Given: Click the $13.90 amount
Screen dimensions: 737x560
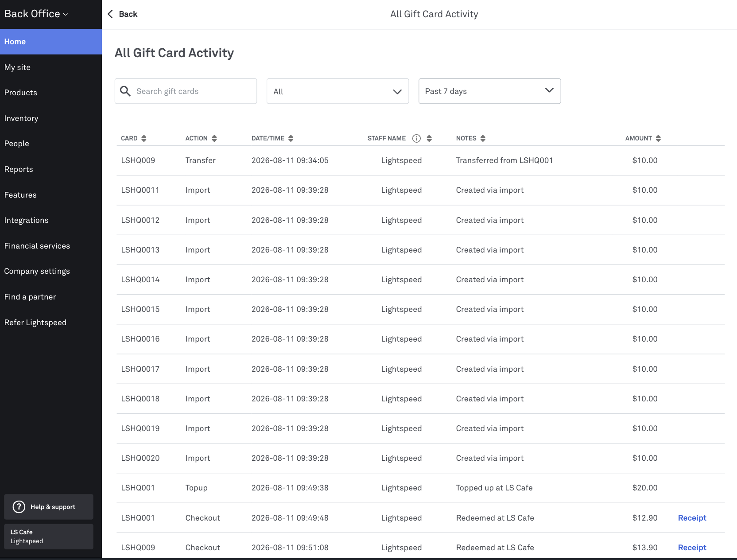Looking at the screenshot, I should [x=645, y=548].
